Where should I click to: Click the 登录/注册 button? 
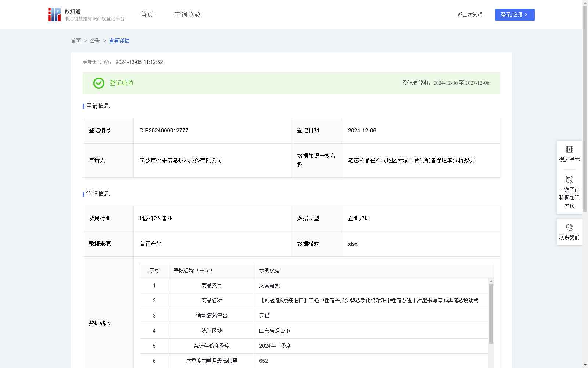(514, 15)
